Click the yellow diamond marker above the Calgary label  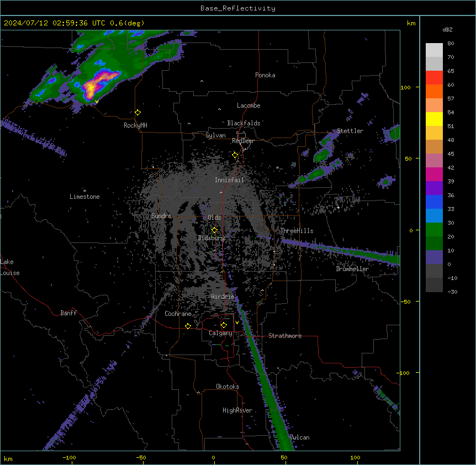pos(224,325)
